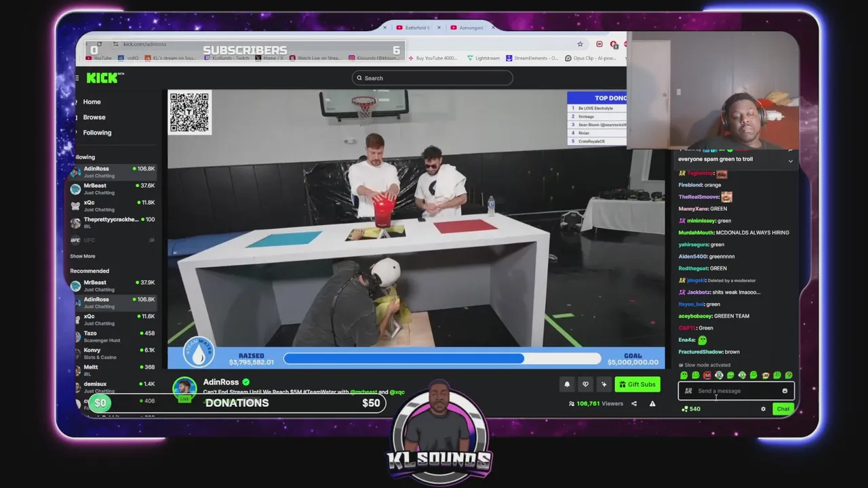The height and width of the screenshot is (488, 868).
Task: Click AdinRoss channel avatar below video
Action: pyautogui.click(x=184, y=388)
